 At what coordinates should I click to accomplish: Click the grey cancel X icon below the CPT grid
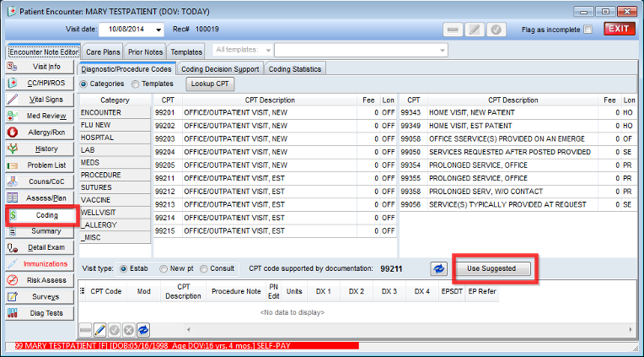click(129, 330)
